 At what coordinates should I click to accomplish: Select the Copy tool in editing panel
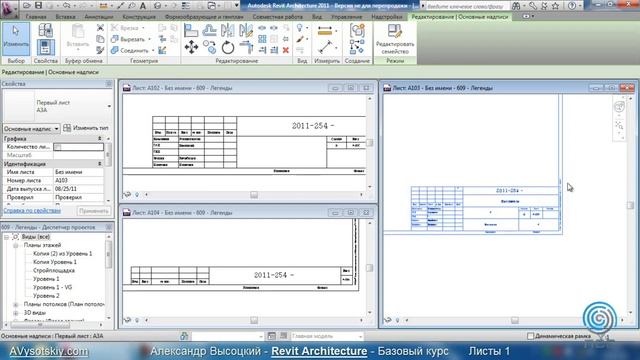click(209, 48)
